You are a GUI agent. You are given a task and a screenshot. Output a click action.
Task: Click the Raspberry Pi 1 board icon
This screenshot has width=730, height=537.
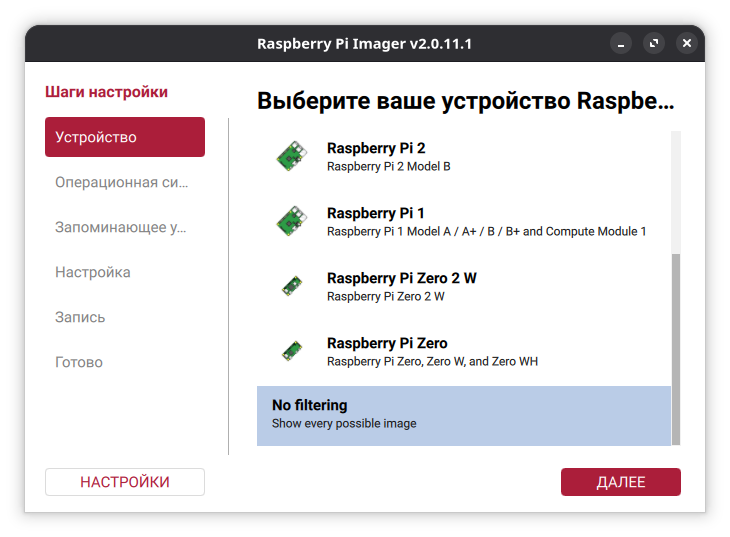[292, 221]
